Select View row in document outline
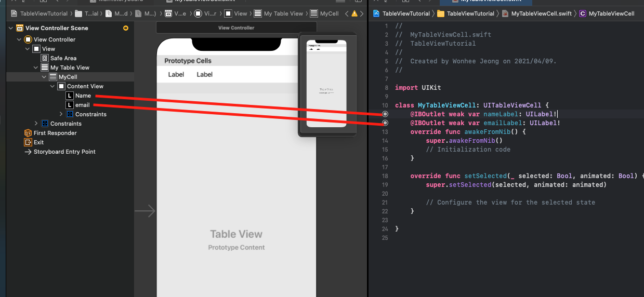 pyautogui.click(x=70, y=49)
